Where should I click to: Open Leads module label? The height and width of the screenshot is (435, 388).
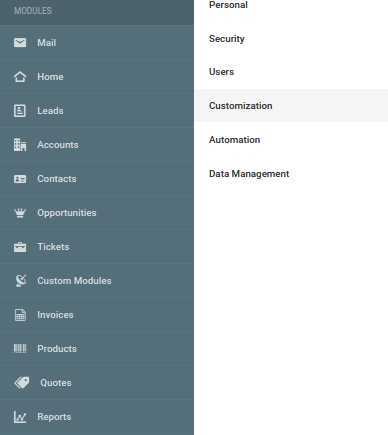point(50,111)
